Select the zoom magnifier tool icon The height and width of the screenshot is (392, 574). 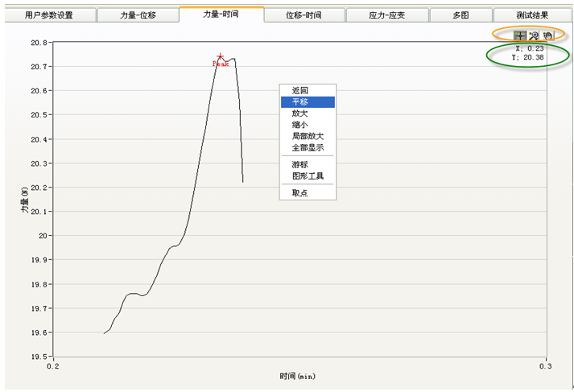click(533, 35)
